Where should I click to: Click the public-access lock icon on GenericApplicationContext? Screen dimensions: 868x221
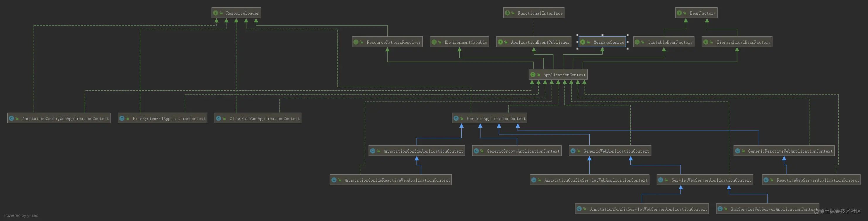[x=462, y=119]
